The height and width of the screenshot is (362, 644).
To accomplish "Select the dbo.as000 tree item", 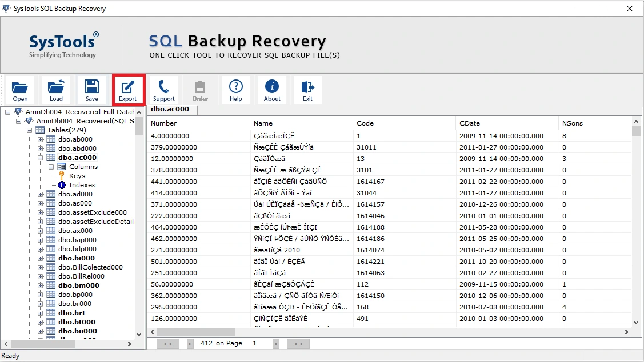I will pyautogui.click(x=75, y=203).
